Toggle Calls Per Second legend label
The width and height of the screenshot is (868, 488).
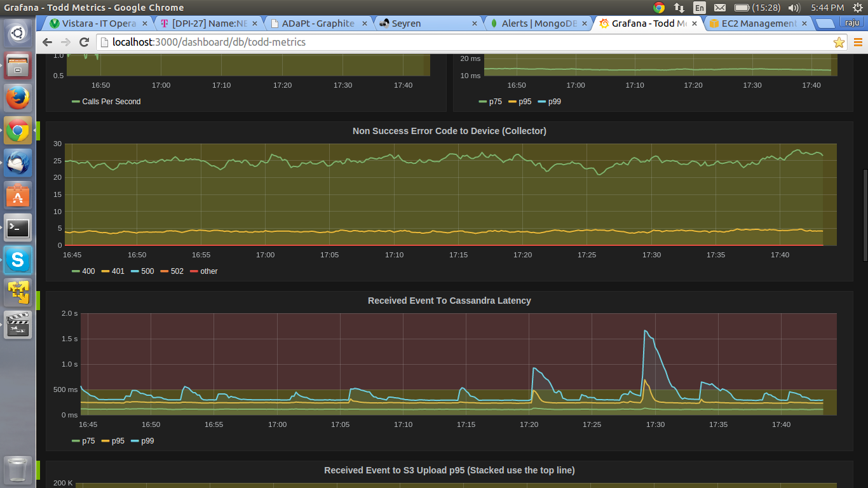click(111, 102)
